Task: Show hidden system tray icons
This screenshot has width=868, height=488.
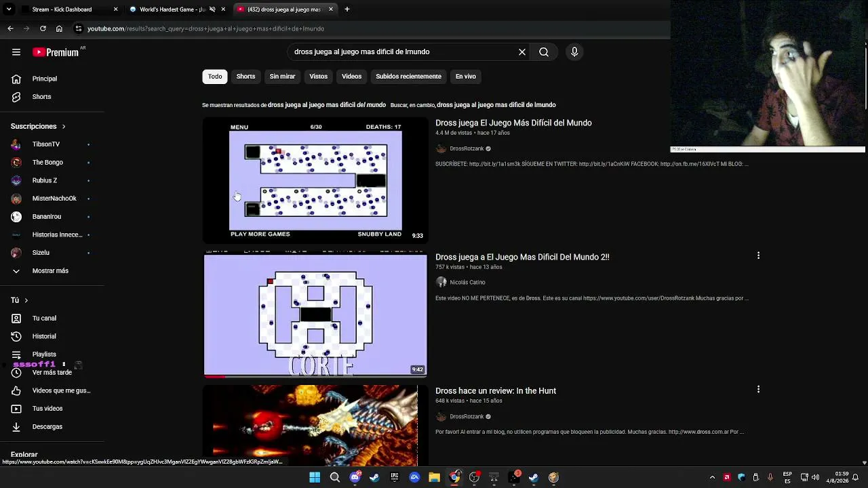Action: (x=712, y=477)
